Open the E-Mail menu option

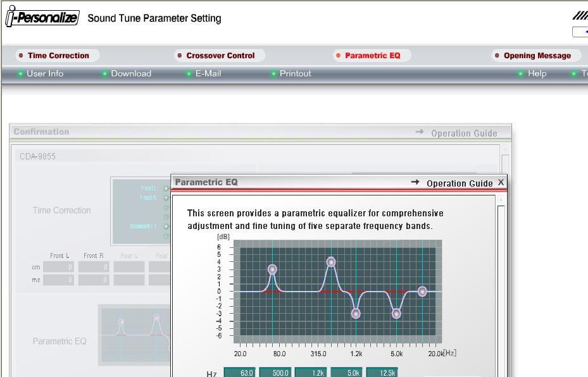click(208, 73)
